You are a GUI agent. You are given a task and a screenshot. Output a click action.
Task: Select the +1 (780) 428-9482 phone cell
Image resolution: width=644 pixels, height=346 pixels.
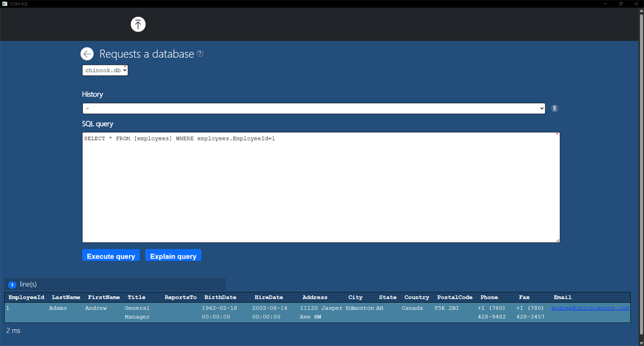tap(492, 312)
